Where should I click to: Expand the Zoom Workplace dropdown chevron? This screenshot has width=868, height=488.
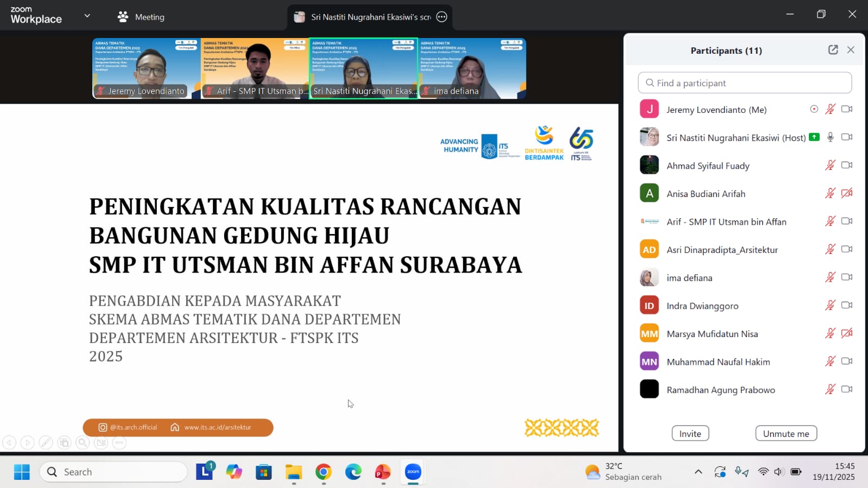coord(87,16)
